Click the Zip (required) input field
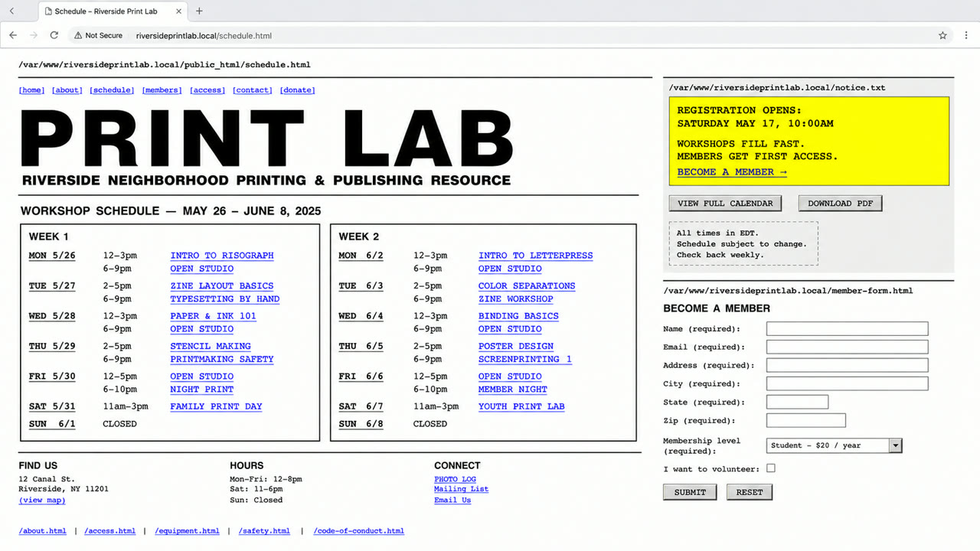This screenshot has width=980, height=551. [x=805, y=420]
